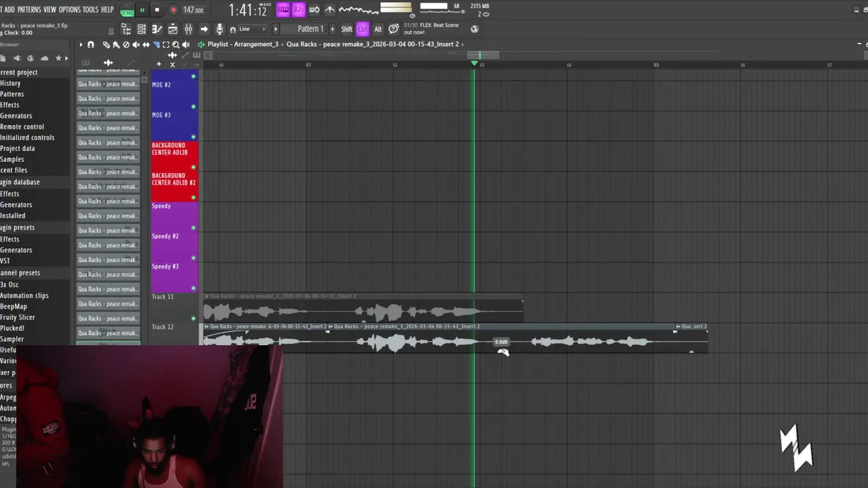Image resolution: width=868 pixels, height=488 pixels.
Task: Click the browser favorites star icon
Action: tap(58, 58)
